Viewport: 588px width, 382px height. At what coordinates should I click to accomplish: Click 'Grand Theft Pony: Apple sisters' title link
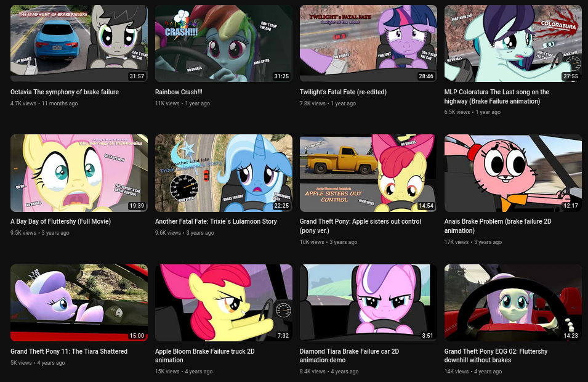click(360, 226)
